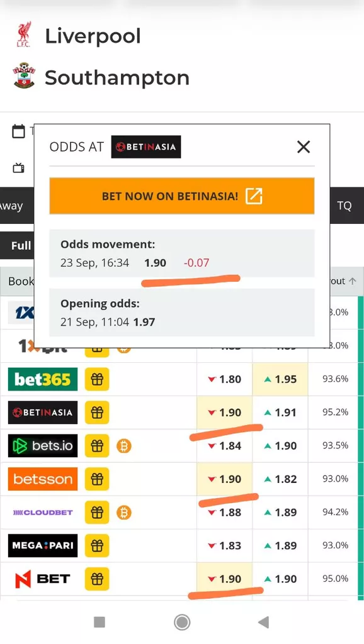Open the BetInAsia bonus gift icon

97,413
